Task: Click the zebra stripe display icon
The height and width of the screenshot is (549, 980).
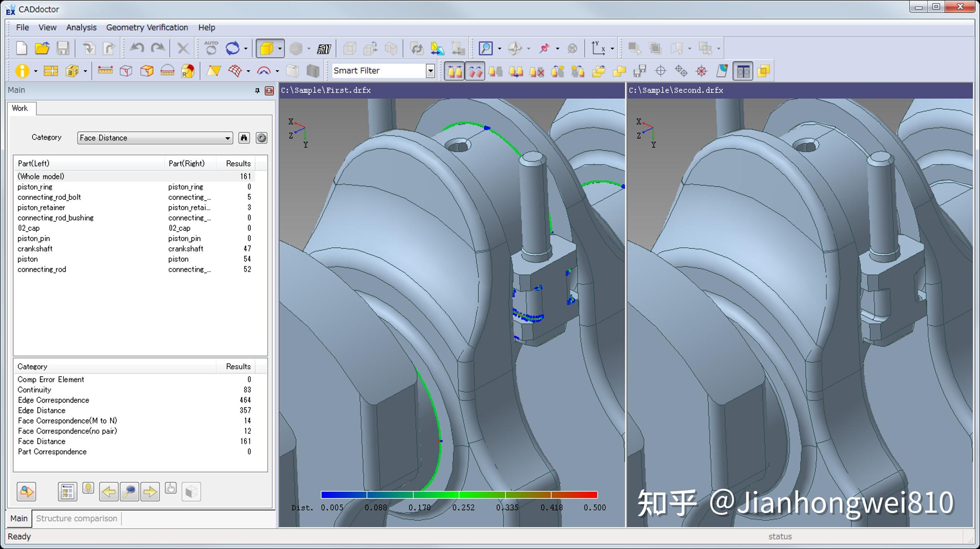Action: [x=324, y=49]
